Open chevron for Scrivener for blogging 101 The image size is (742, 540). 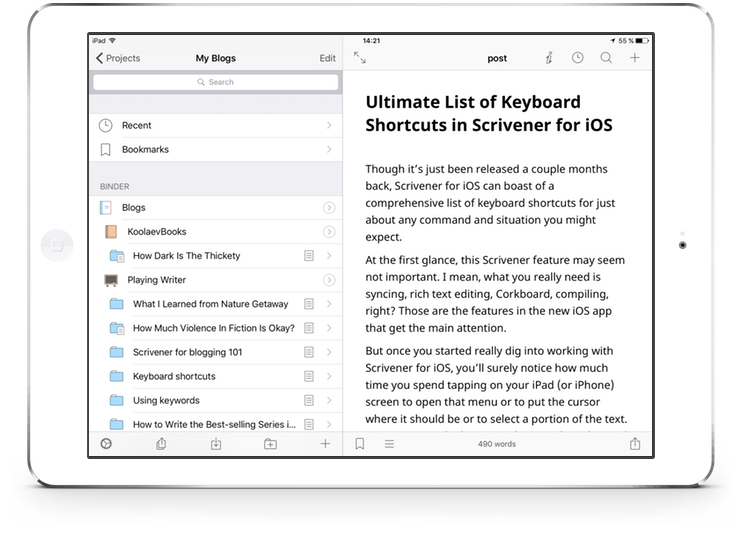pos(329,353)
